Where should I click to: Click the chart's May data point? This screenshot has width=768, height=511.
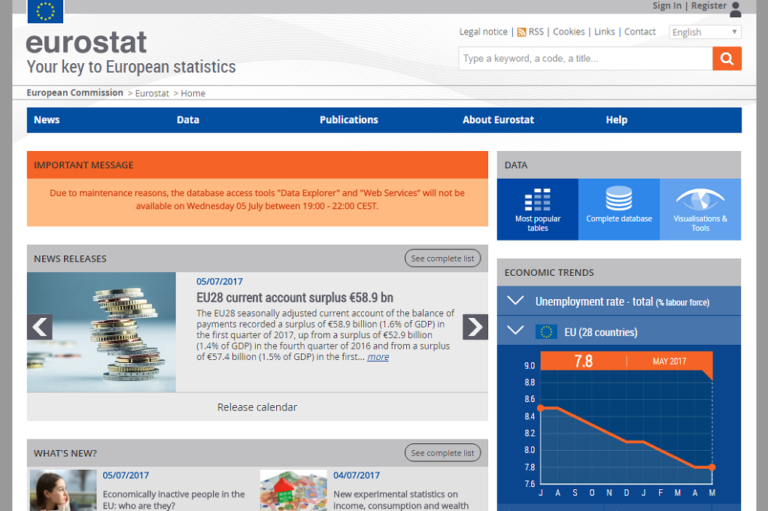click(712, 467)
